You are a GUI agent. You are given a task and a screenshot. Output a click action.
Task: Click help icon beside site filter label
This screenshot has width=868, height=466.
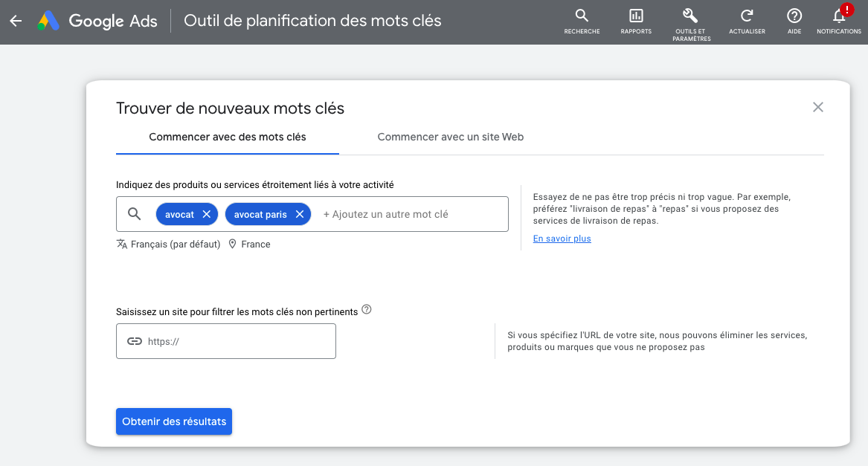pyautogui.click(x=366, y=310)
